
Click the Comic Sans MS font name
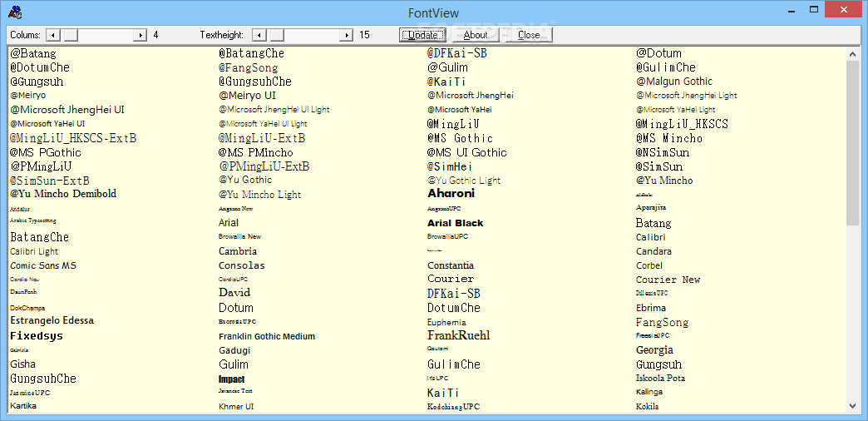(43, 265)
